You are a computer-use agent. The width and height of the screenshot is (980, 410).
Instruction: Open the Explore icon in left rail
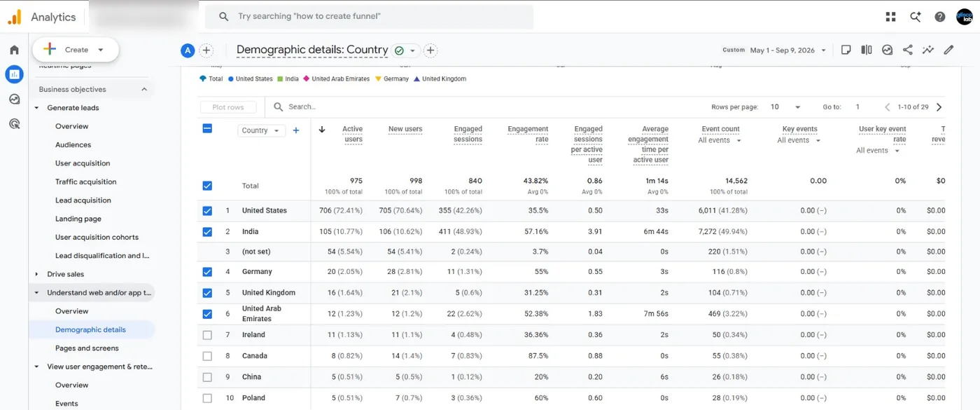(14, 100)
